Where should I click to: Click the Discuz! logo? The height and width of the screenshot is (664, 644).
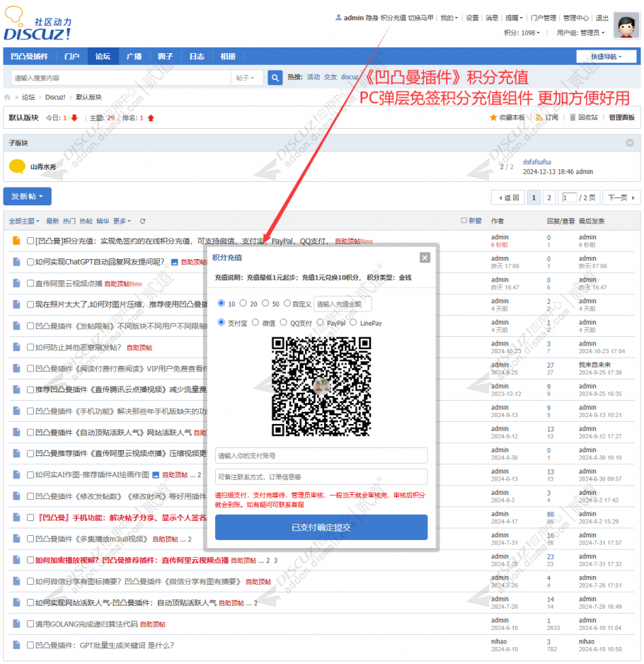[38, 24]
